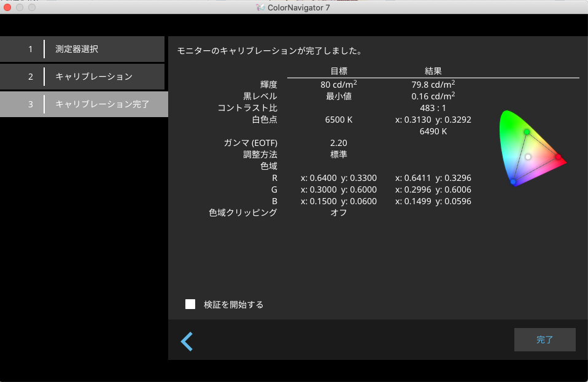This screenshot has height=382, width=588.
Task: Enable the 検証を開始する checkbox
Action: [190, 304]
